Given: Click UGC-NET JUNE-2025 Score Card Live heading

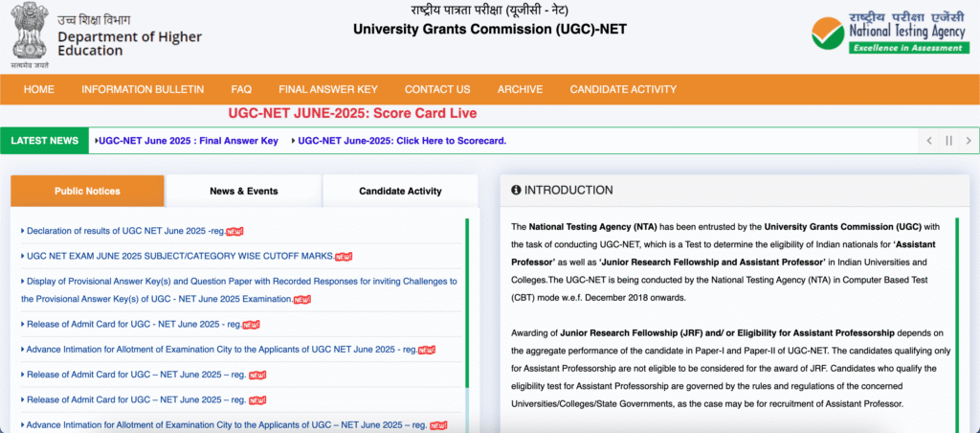Looking at the screenshot, I should (352, 113).
